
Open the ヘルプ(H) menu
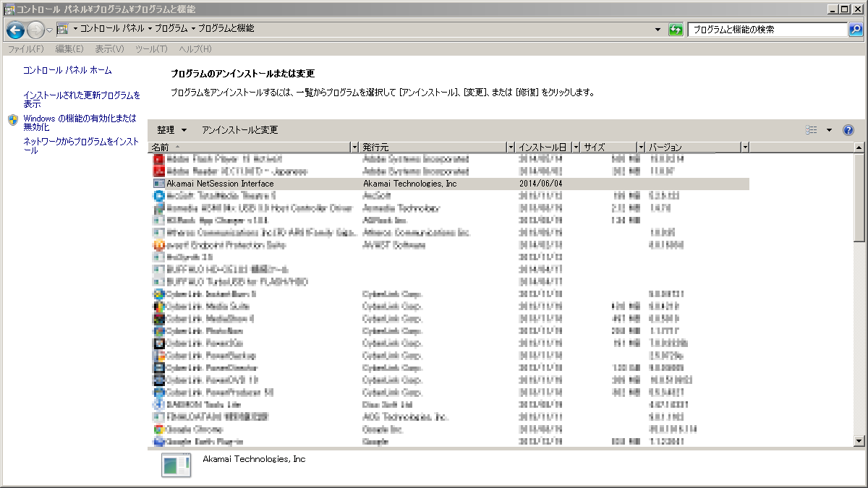pos(195,49)
